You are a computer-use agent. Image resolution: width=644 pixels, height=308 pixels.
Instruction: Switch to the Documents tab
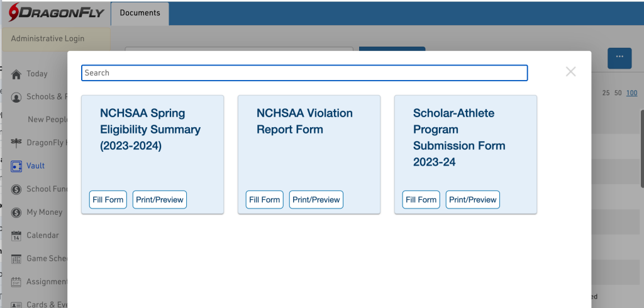(x=140, y=13)
